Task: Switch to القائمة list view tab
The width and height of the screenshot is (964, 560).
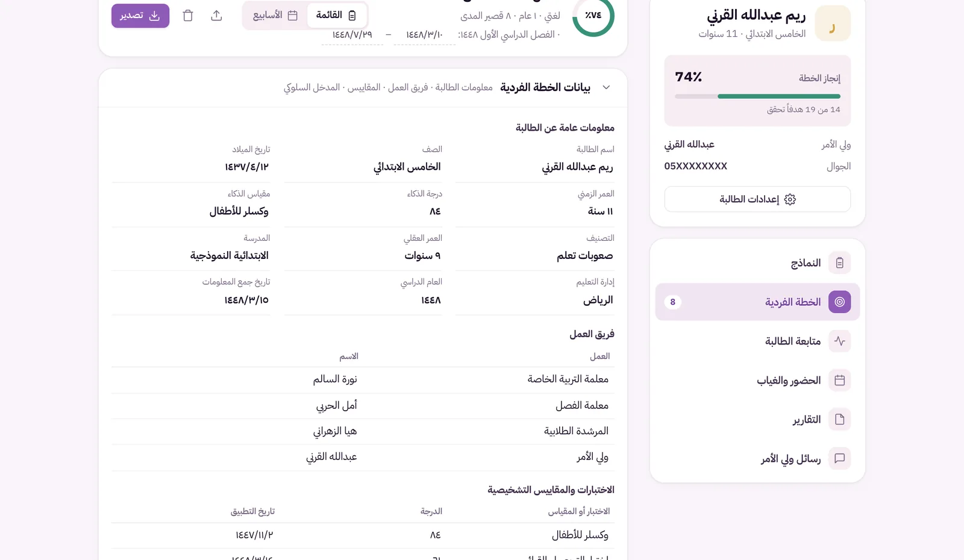Action: (336, 15)
